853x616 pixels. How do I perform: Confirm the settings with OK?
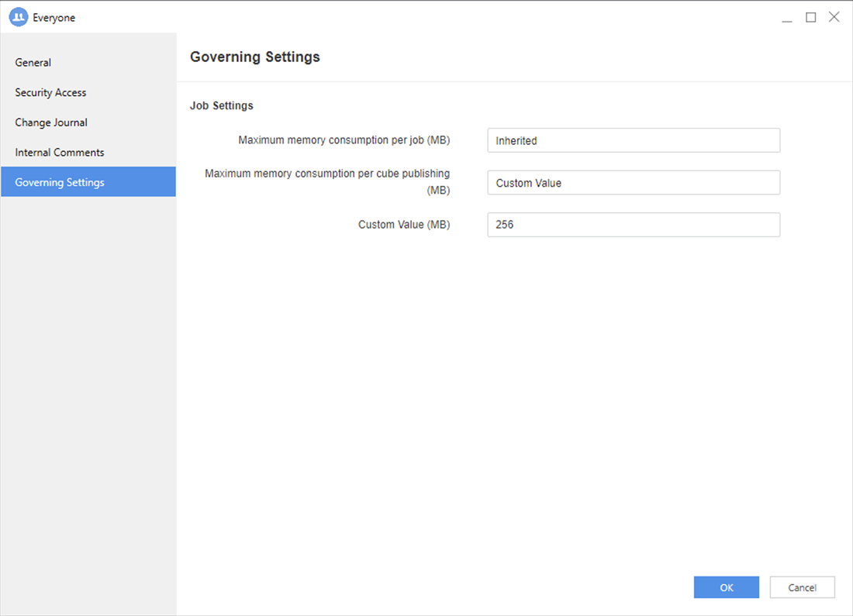tap(726, 588)
